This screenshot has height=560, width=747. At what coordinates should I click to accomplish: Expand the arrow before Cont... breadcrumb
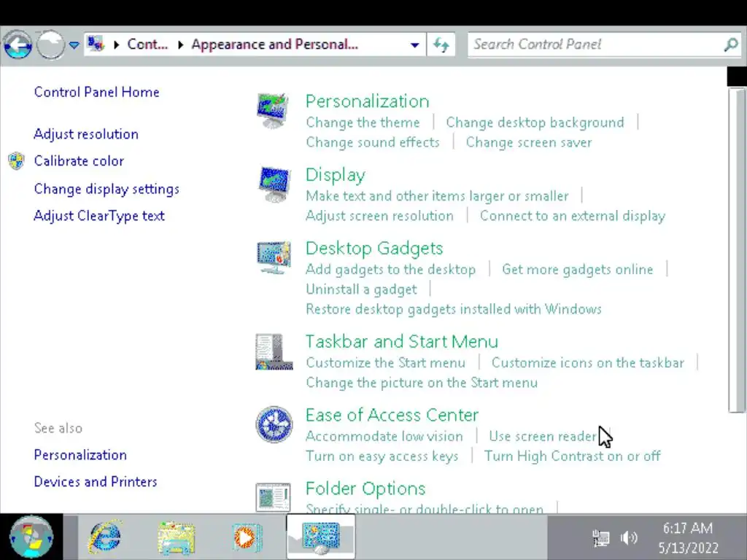point(116,44)
